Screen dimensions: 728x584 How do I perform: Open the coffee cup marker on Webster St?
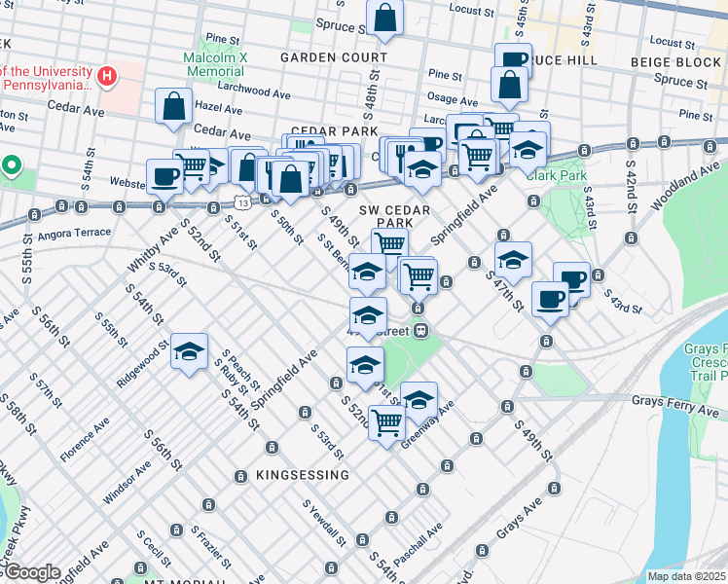164,178
